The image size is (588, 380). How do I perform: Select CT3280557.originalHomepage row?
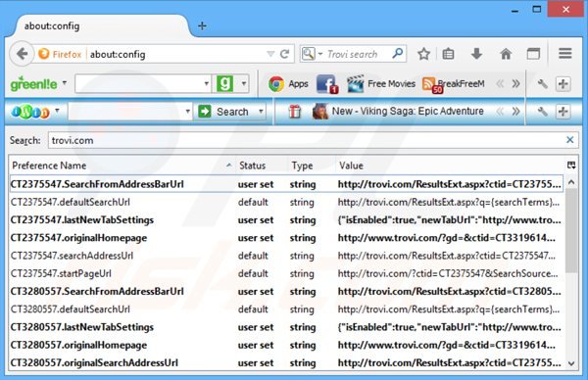(x=286, y=345)
